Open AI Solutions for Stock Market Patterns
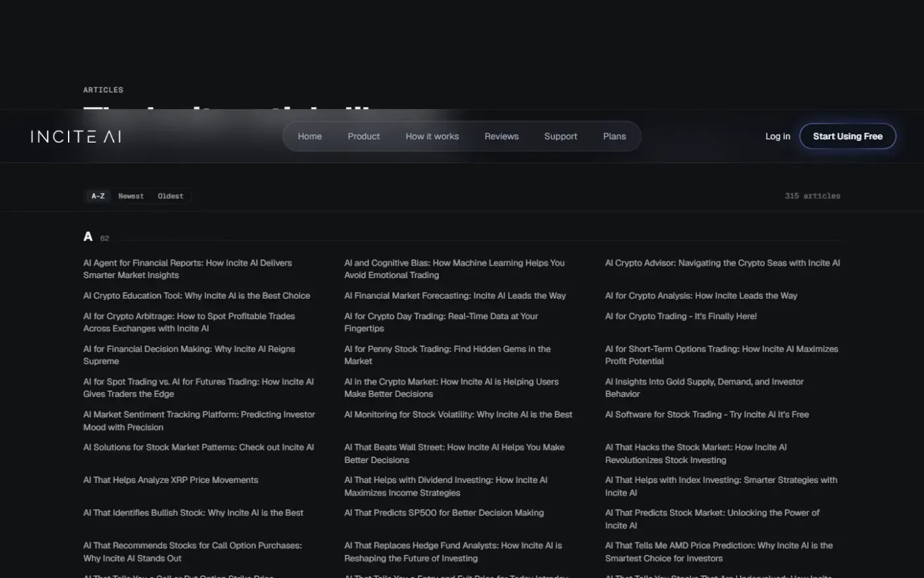 [199, 447]
